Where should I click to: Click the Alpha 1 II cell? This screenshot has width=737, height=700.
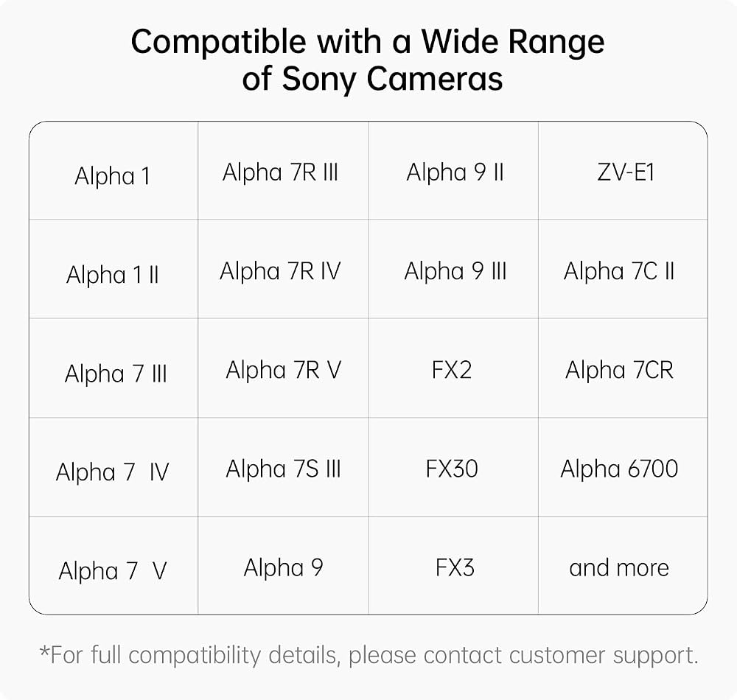tap(113, 269)
